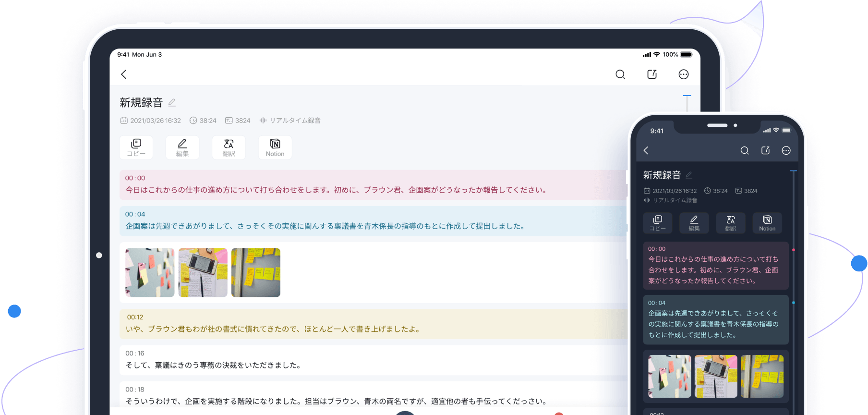Screen dimensions: 868x415
Task: Tap the Wi-Fi icon on tablet status bar
Action: coord(657,55)
